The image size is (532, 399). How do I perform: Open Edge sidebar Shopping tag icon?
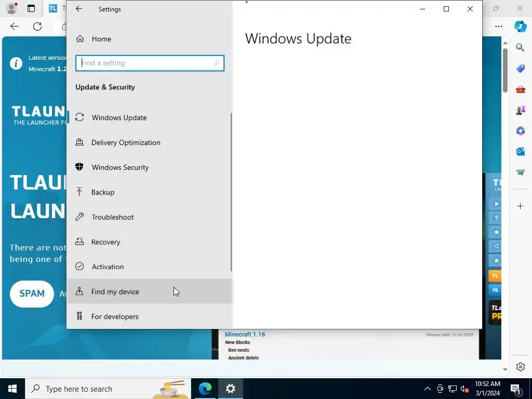(520, 69)
